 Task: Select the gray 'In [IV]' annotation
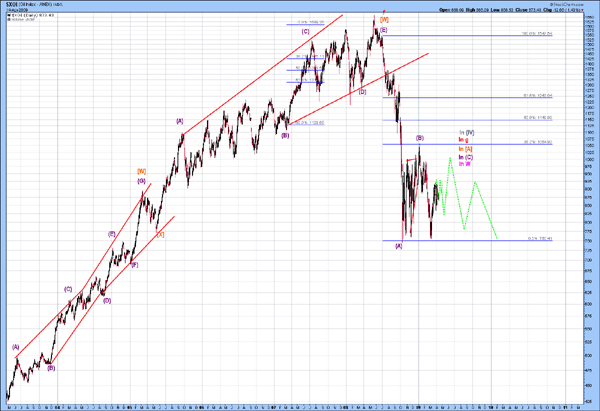(466, 132)
